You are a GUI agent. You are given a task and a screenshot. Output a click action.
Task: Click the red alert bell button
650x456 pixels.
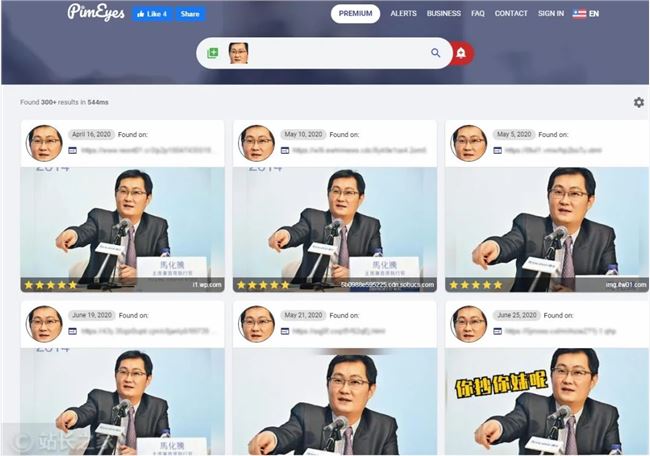point(462,53)
